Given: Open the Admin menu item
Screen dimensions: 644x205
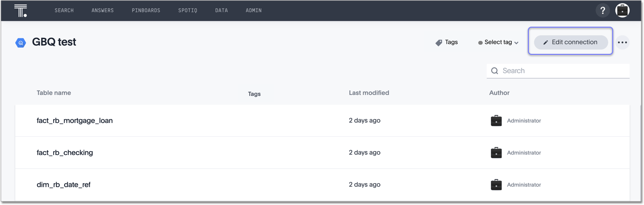Looking at the screenshot, I should pyautogui.click(x=253, y=10).
